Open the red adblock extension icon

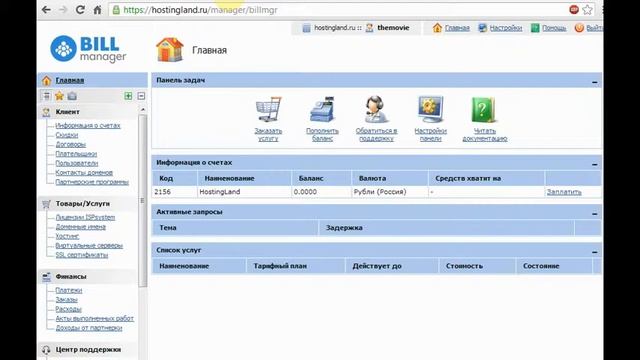tap(574, 9)
